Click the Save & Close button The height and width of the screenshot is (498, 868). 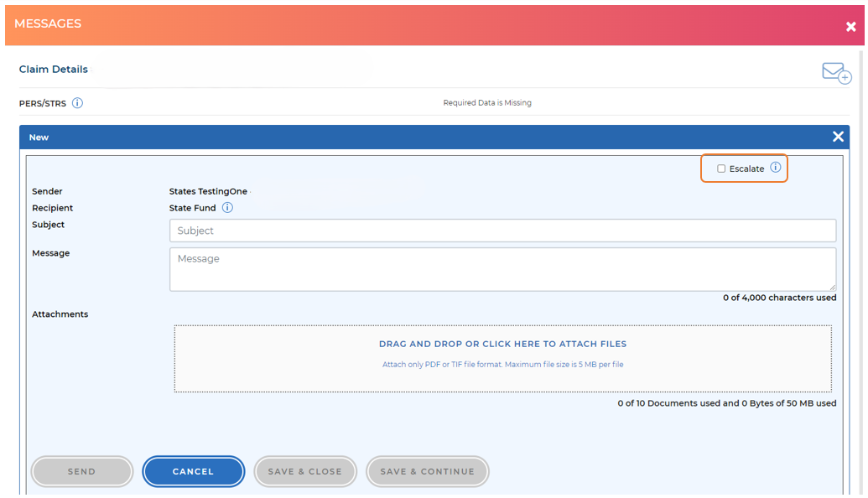click(305, 471)
